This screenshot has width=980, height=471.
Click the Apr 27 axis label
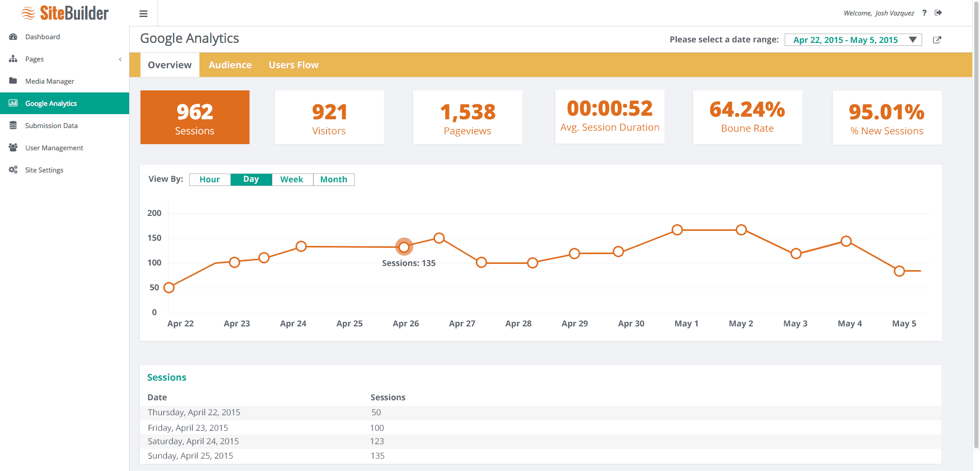(x=462, y=323)
